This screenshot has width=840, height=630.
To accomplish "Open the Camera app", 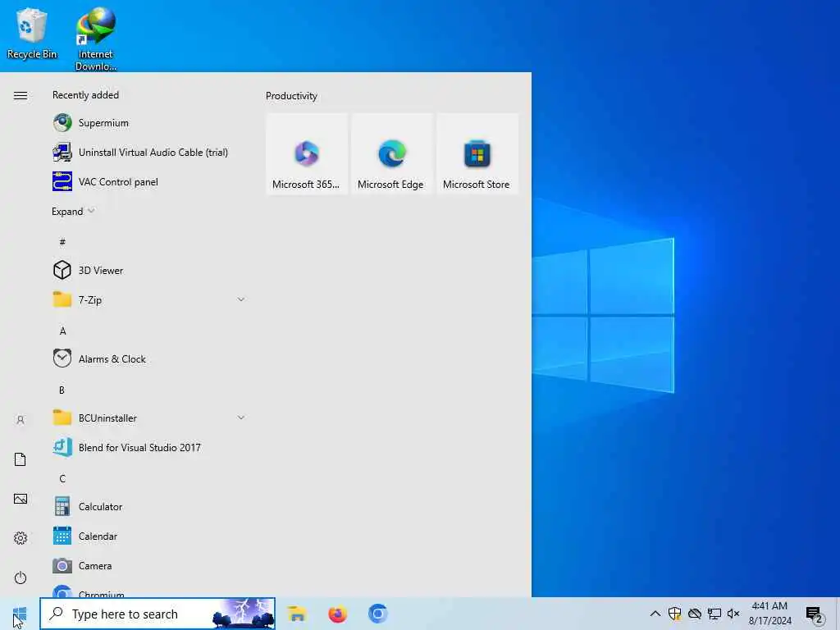I will pos(150,565).
